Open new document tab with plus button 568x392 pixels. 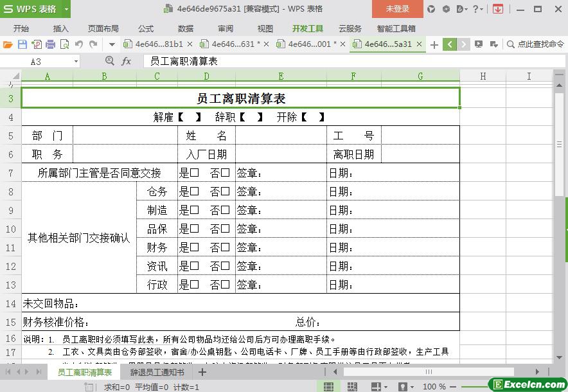(x=434, y=44)
